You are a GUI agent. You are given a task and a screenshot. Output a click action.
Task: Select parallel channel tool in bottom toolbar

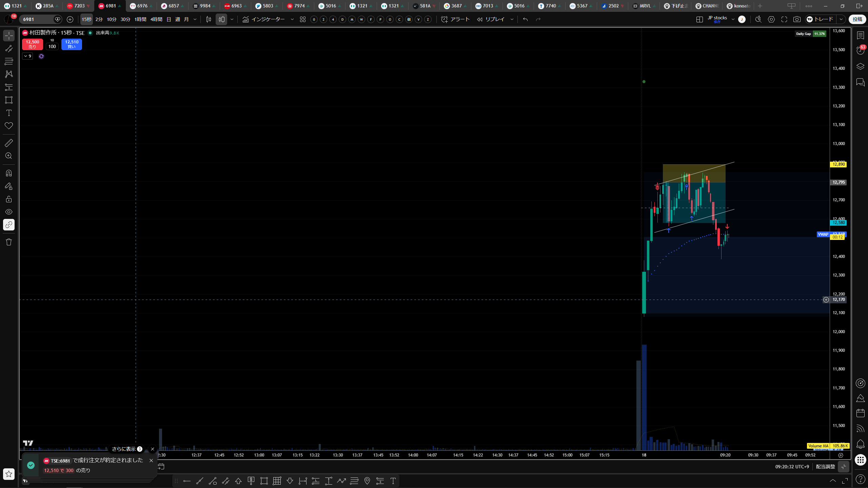225,481
